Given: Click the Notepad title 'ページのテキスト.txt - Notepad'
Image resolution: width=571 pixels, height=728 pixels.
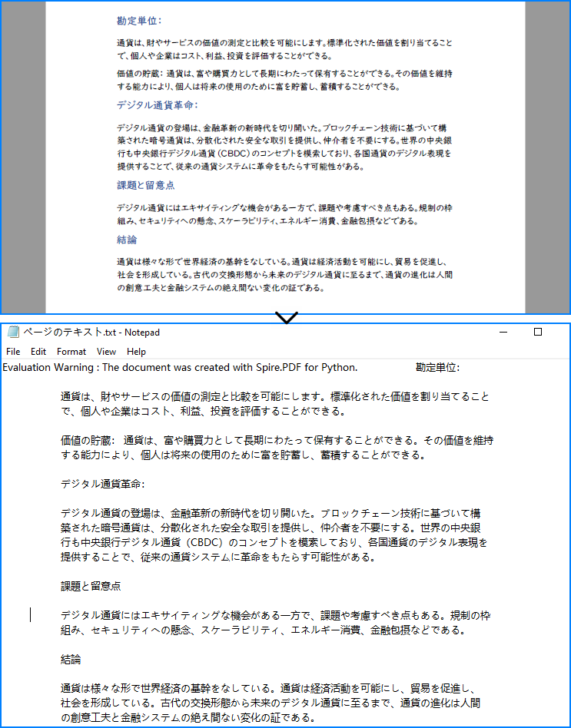Looking at the screenshot, I should tap(91, 332).
